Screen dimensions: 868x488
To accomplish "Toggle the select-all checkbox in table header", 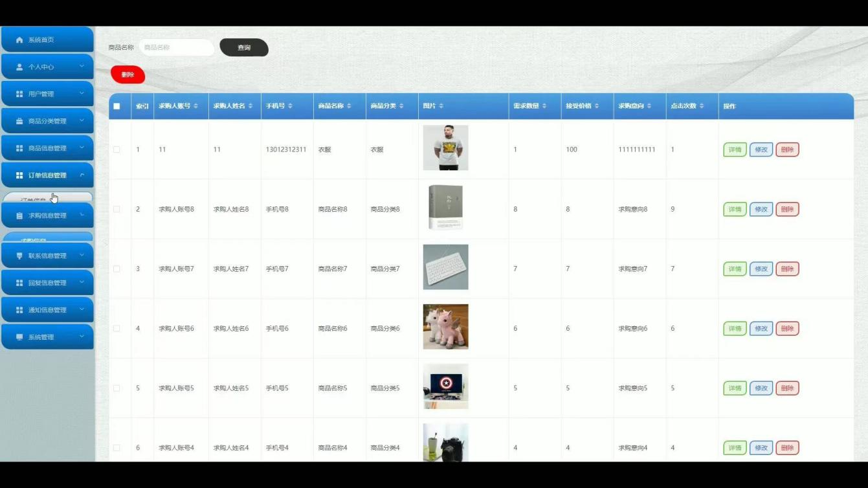I will 117,106.
